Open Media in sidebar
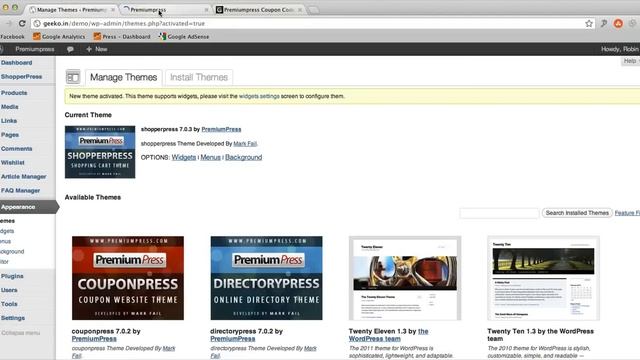 (x=9, y=107)
